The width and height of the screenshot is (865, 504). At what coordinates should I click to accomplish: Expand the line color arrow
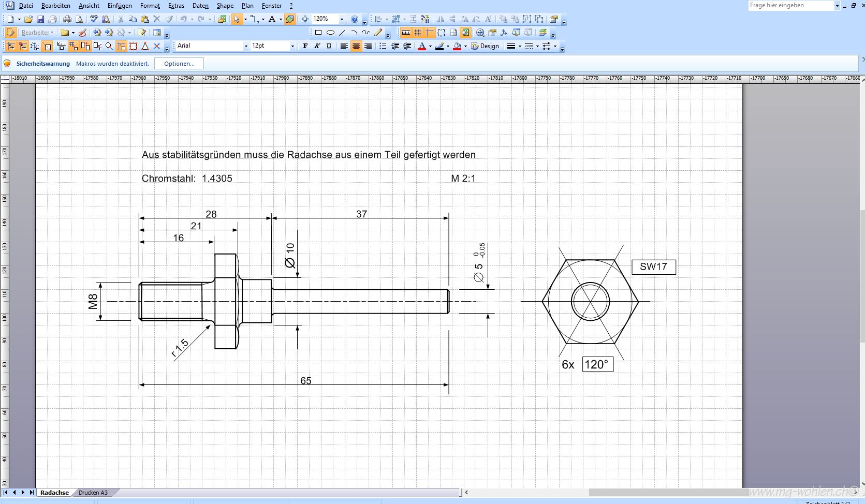[x=448, y=46]
